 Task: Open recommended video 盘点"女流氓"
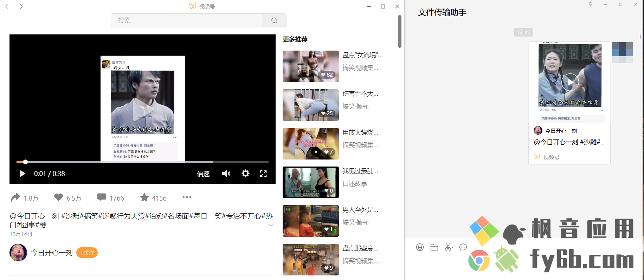(x=311, y=66)
